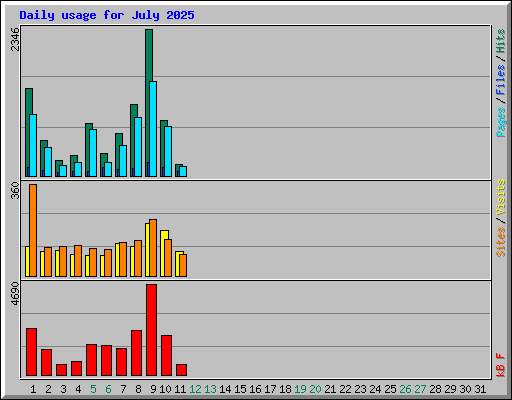Click the 'Visits' legend label

[500, 197]
